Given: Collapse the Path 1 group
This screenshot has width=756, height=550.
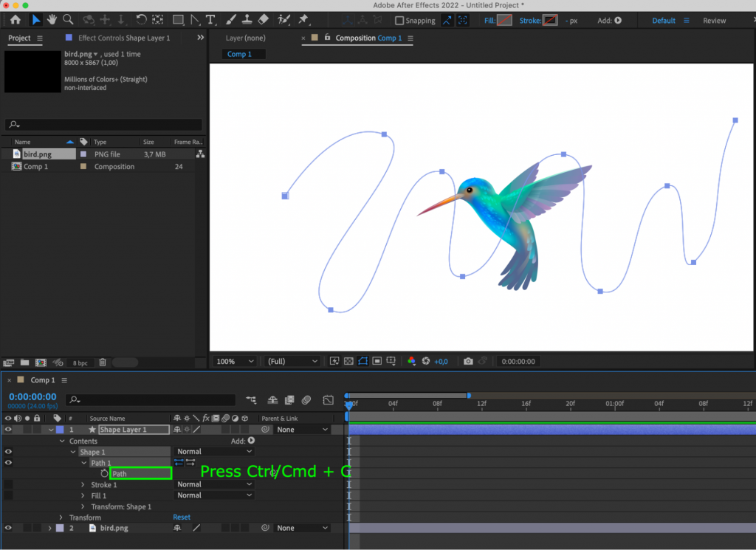Looking at the screenshot, I should 83,463.
